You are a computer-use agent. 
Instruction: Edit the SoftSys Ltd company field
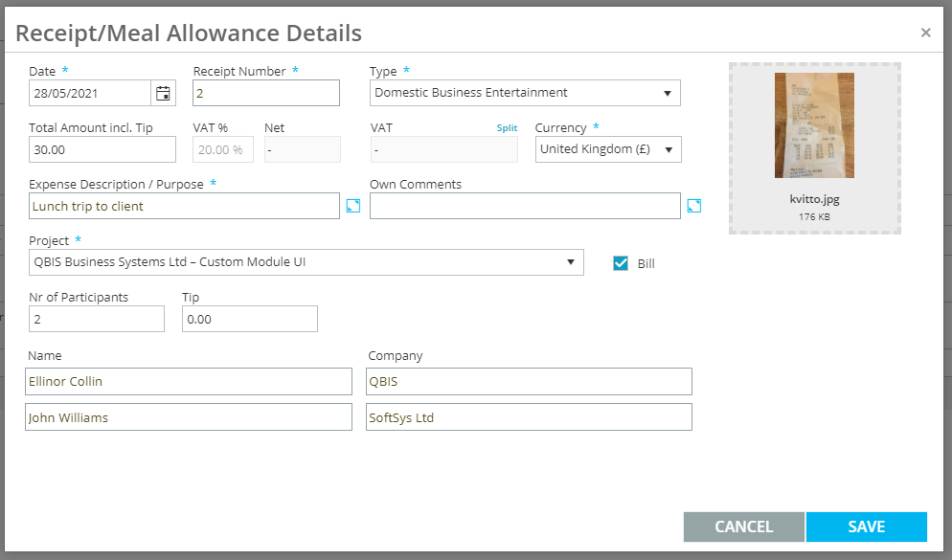[x=529, y=417]
